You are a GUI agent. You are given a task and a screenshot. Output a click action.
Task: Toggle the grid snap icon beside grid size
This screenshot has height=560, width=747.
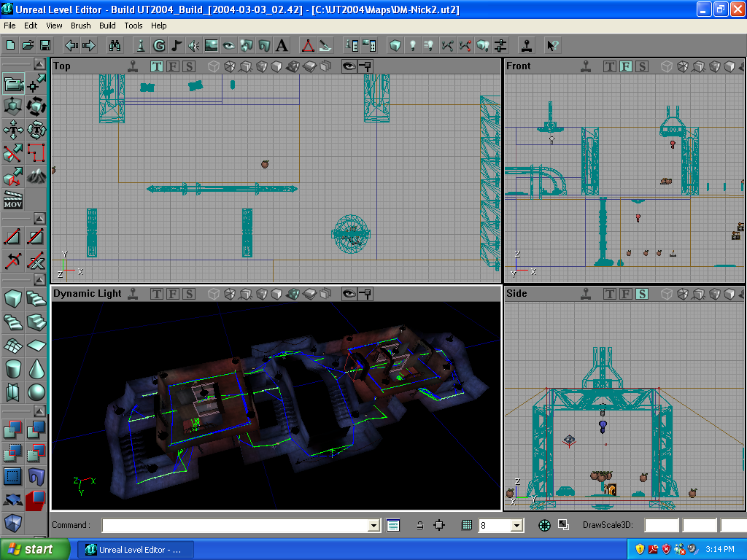[x=467, y=525]
